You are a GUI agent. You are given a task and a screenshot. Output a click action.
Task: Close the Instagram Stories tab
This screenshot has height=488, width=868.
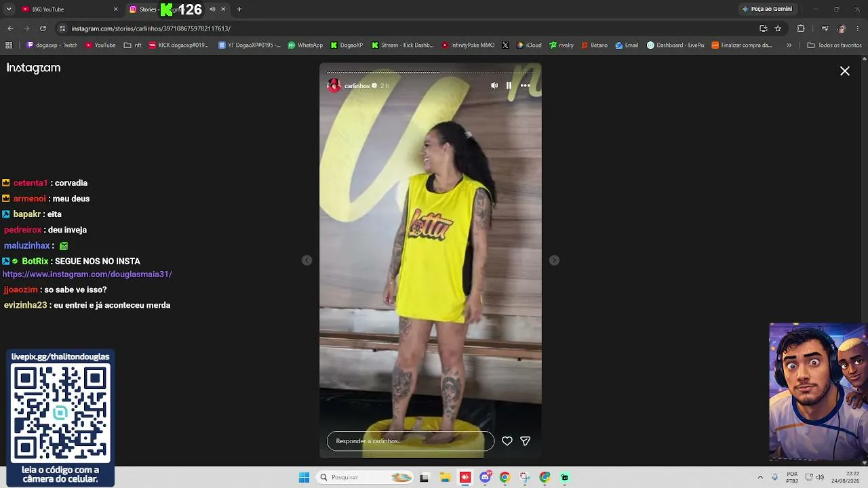point(223,9)
